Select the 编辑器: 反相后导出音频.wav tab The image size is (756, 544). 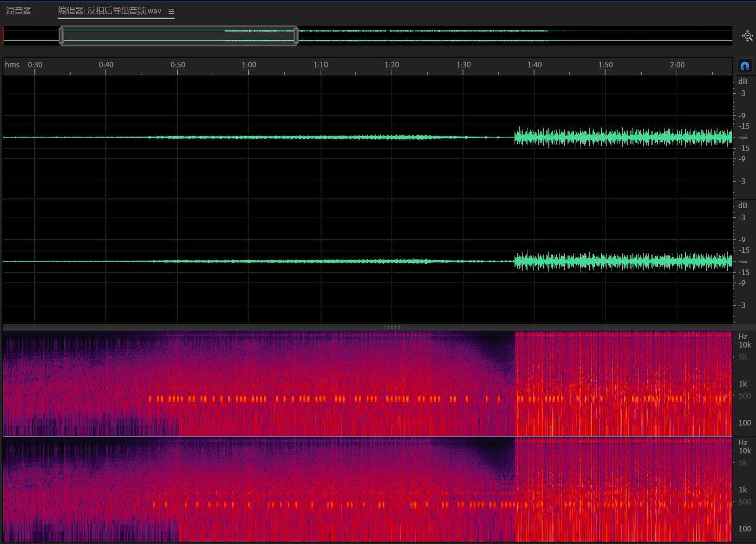[110, 11]
